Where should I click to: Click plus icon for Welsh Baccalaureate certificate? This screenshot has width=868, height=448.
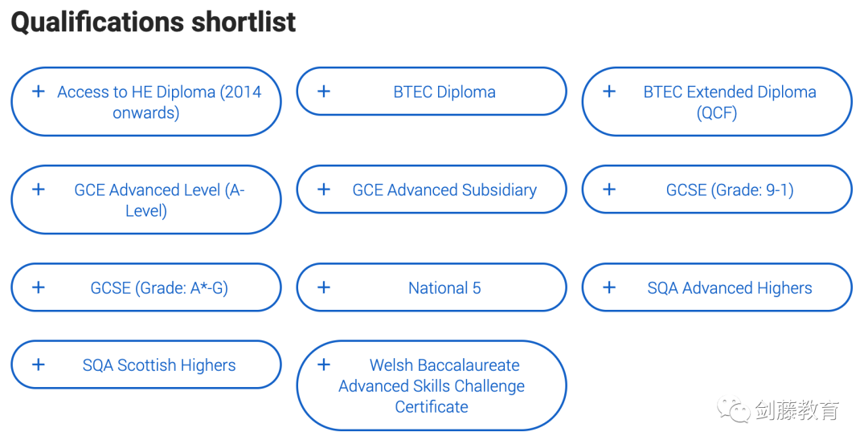[x=324, y=365]
